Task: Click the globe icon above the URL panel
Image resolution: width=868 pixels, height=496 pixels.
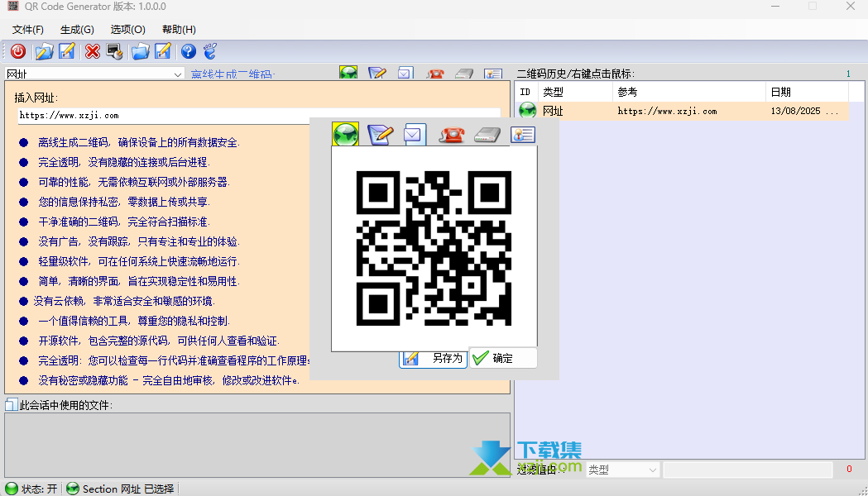Action: point(348,73)
